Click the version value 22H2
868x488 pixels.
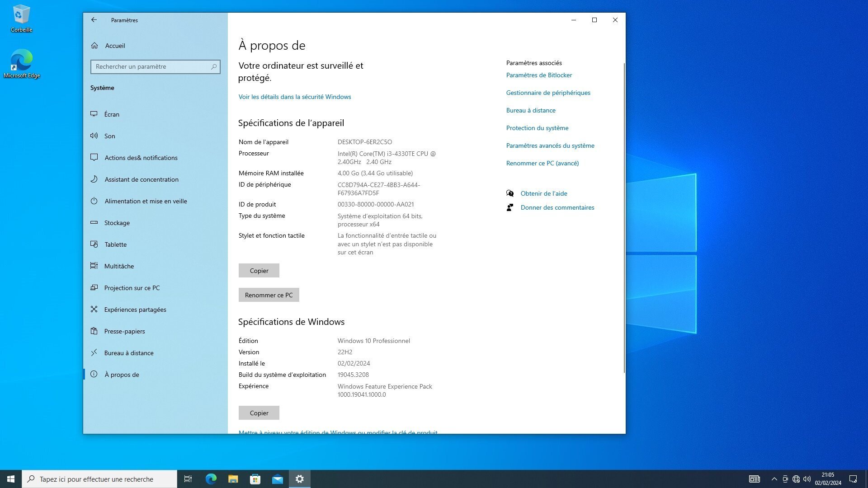(345, 352)
